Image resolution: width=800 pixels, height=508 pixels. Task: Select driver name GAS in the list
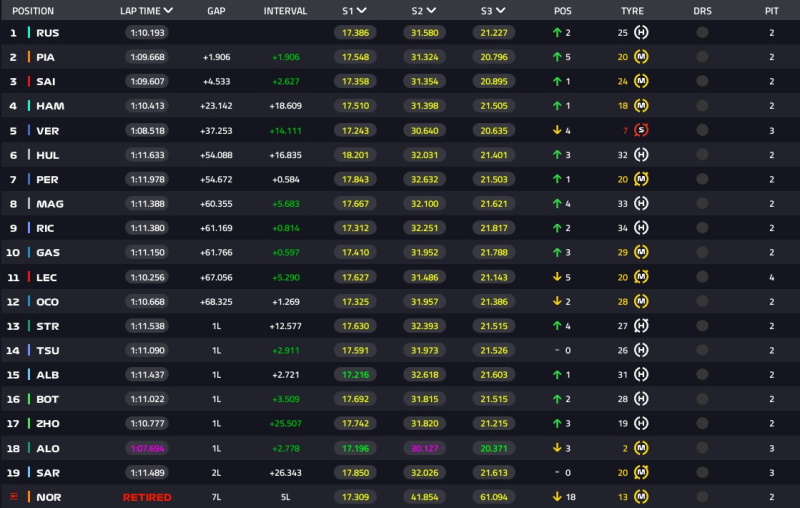[x=47, y=252]
